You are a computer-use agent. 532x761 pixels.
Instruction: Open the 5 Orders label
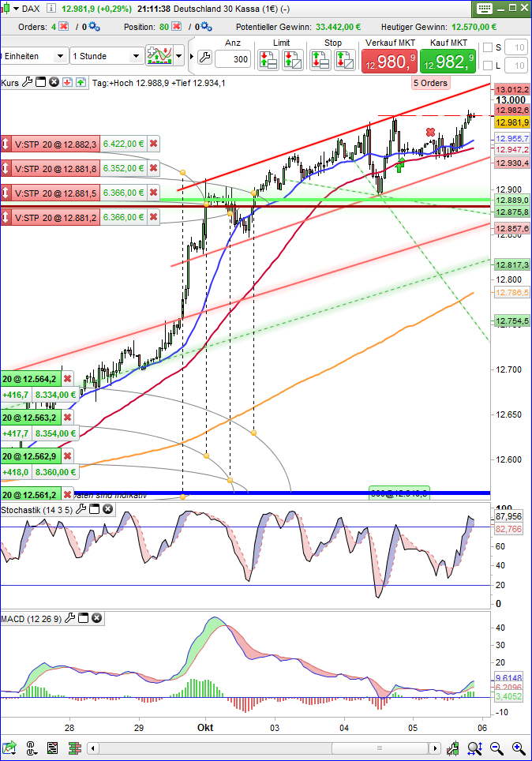click(x=430, y=83)
